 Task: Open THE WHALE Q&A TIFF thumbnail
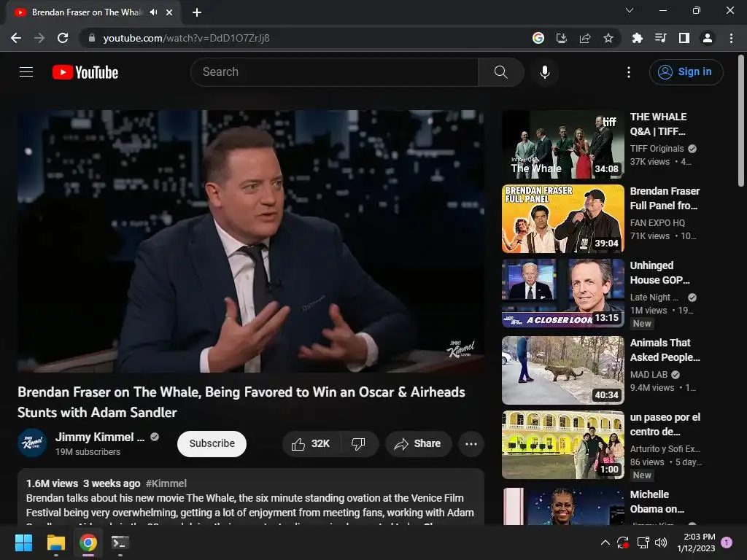(x=562, y=144)
